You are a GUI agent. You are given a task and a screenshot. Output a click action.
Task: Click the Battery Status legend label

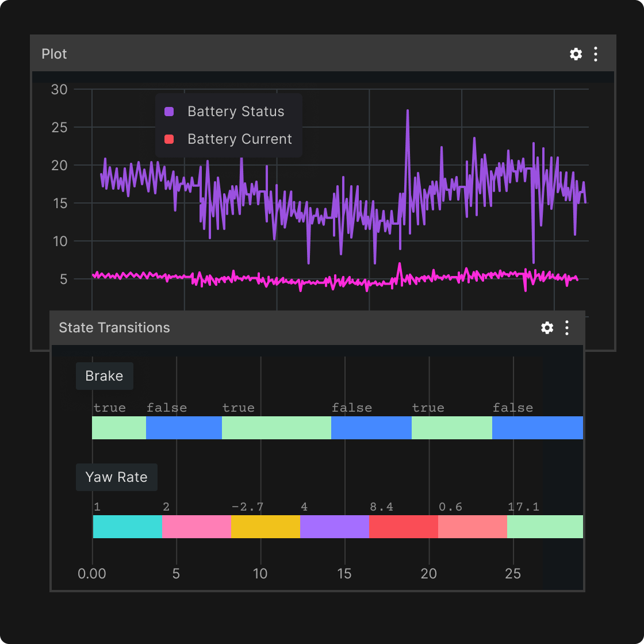[x=236, y=111]
